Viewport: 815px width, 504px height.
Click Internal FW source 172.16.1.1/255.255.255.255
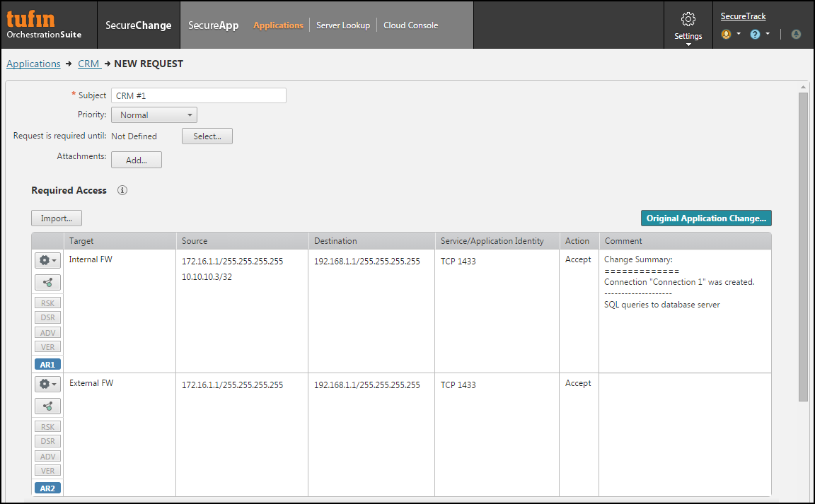tap(232, 262)
